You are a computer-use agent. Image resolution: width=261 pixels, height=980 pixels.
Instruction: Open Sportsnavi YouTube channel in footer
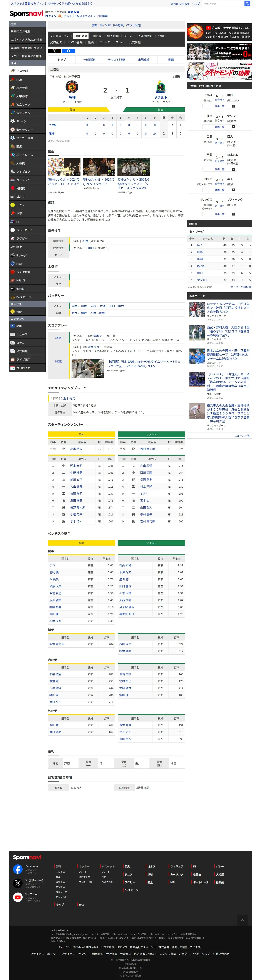(x=18, y=897)
